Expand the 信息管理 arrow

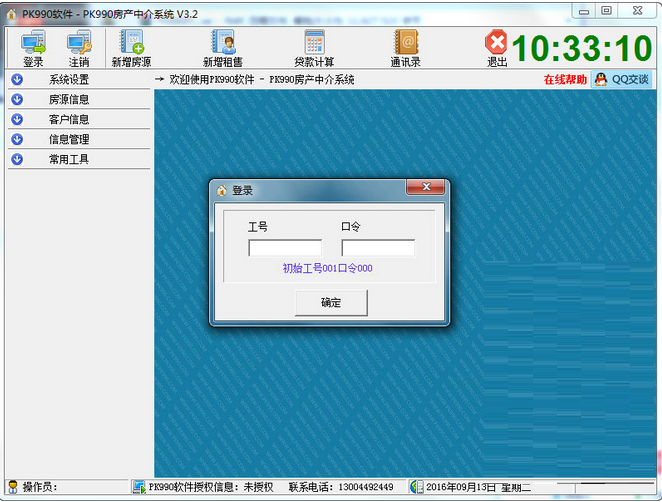point(17,139)
